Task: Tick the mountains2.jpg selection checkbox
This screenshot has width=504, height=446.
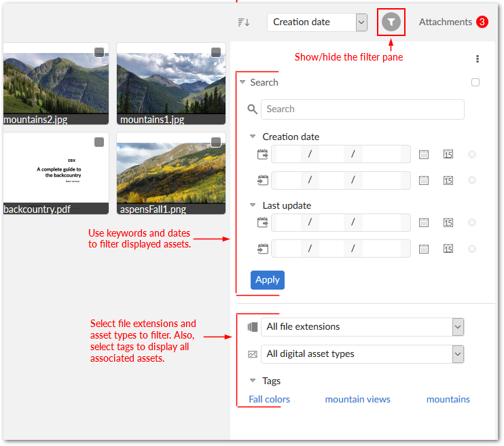Action: point(99,52)
